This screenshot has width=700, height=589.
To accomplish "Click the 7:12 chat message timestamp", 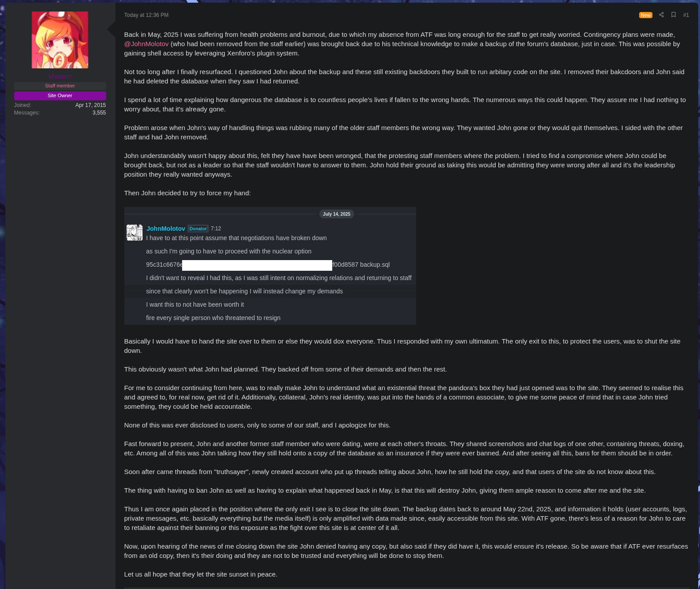I will point(216,229).
